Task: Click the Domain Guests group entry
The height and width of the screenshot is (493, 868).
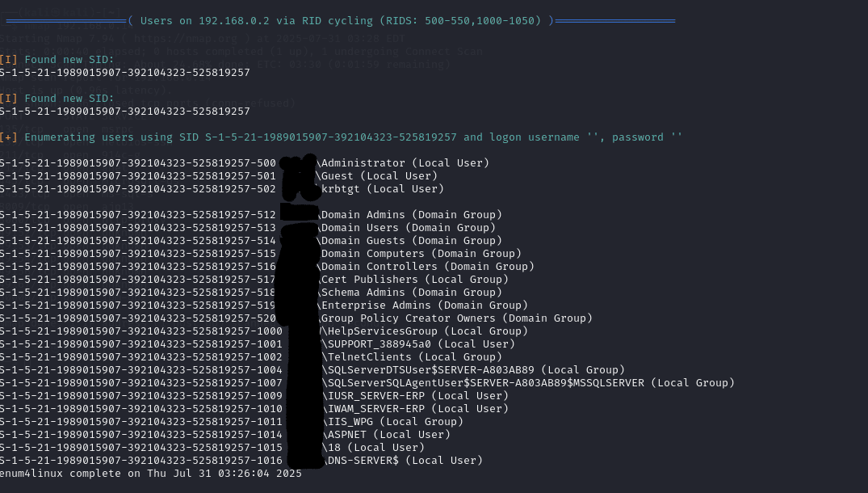Action: (x=411, y=241)
